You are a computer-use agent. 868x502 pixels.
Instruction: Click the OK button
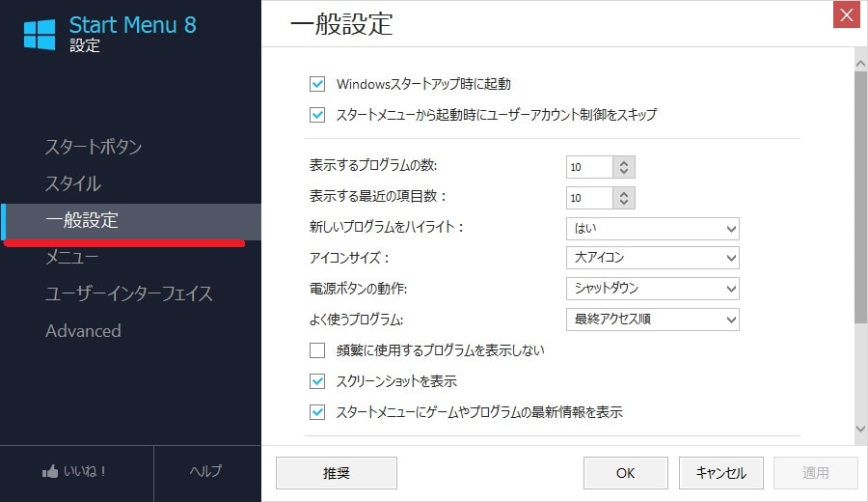[x=626, y=473]
